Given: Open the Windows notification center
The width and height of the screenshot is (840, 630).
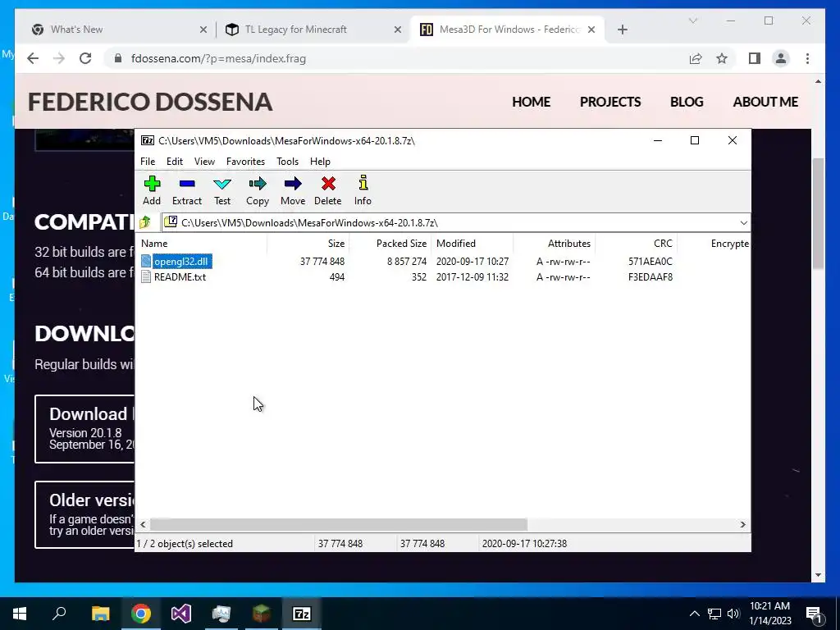Looking at the screenshot, I should [x=815, y=614].
